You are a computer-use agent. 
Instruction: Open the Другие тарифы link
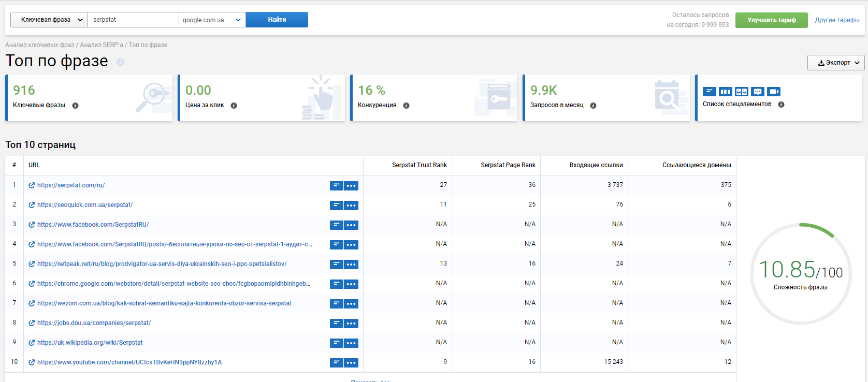(837, 20)
